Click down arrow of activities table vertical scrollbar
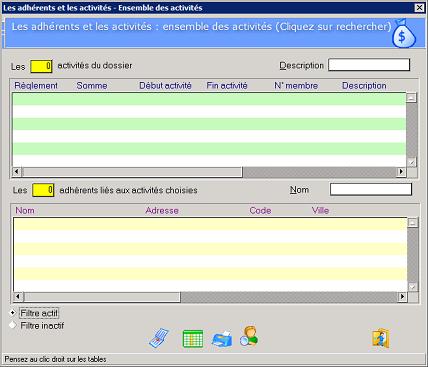Image resolution: width=428 pixels, height=367 pixels. 412,162
